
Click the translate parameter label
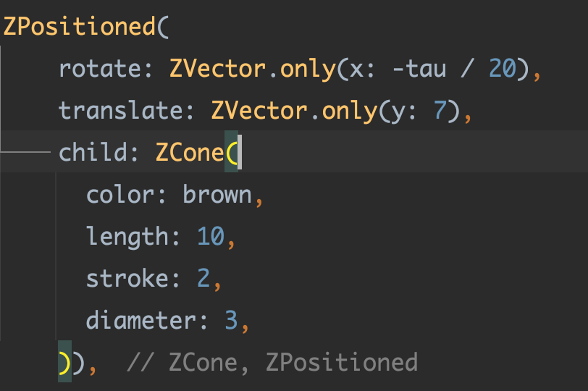(x=122, y=111)
